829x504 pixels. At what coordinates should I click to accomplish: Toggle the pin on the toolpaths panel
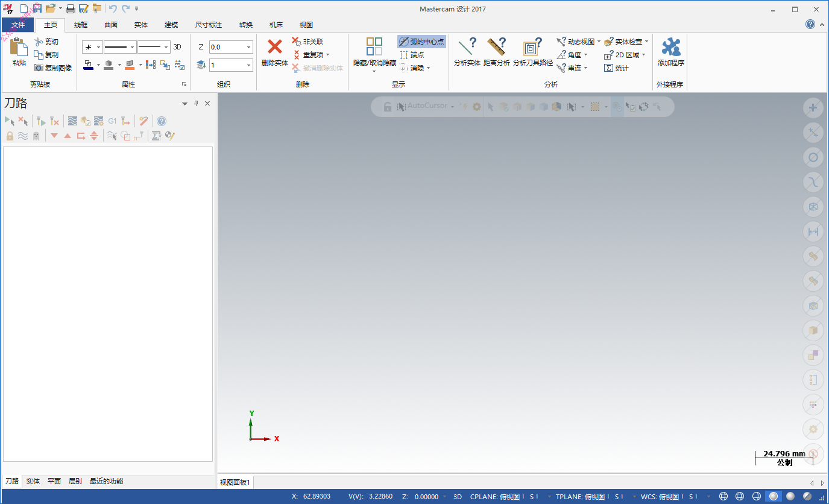[x=196, y=104]
